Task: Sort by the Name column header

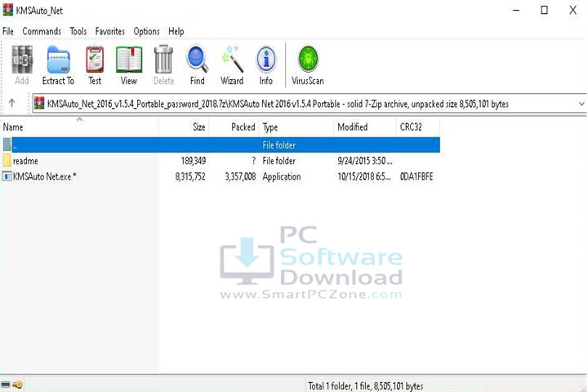Action: [x=79, y=127]
